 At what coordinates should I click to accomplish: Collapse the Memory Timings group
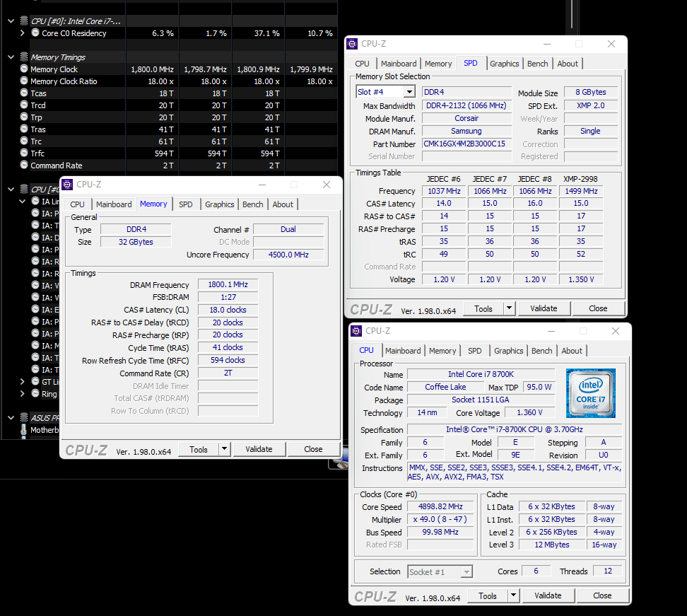point(11,57)
